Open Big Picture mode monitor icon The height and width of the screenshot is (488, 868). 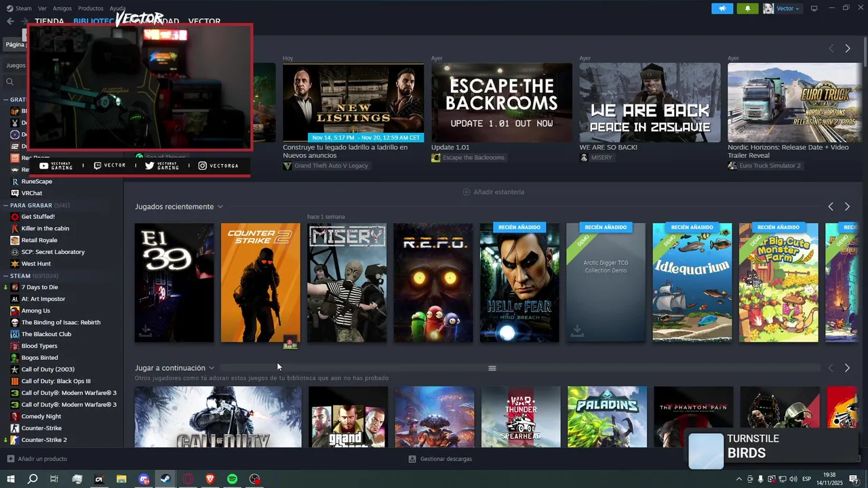point(814,8)
